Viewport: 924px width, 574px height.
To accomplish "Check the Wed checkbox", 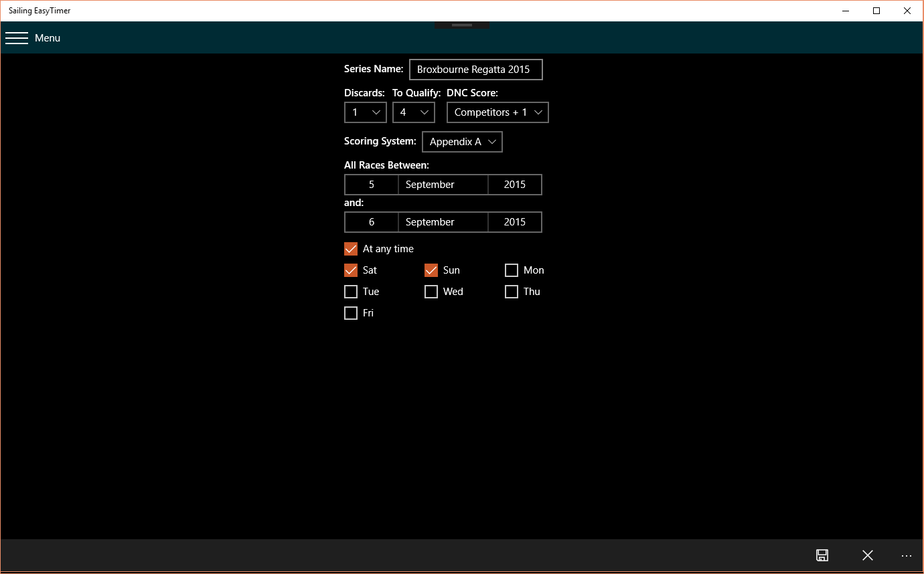I will coord(431,291).
